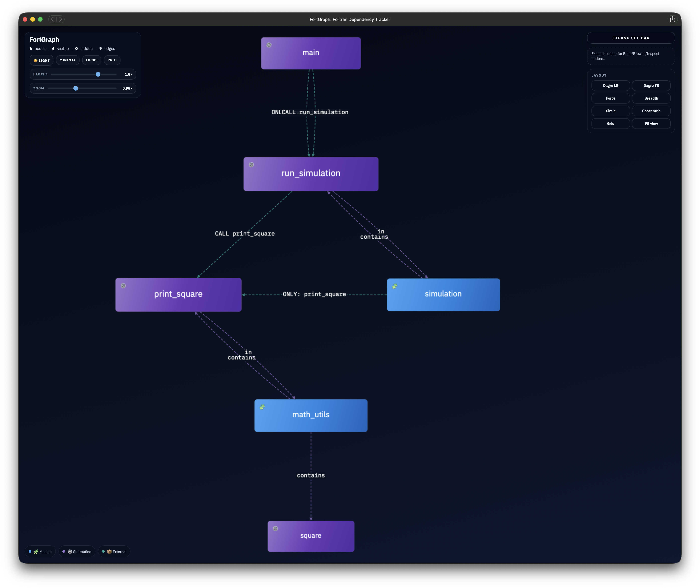Expand the sidebar

click(x=631, y=38)
